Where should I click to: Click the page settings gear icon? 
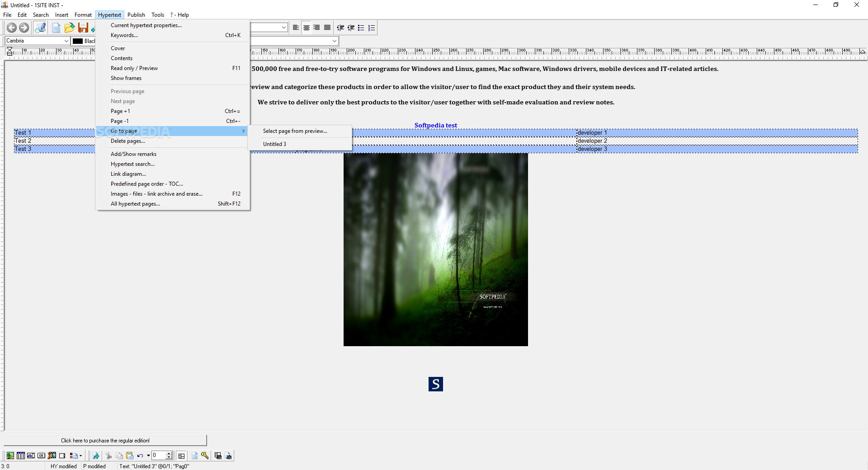[228, 456]
